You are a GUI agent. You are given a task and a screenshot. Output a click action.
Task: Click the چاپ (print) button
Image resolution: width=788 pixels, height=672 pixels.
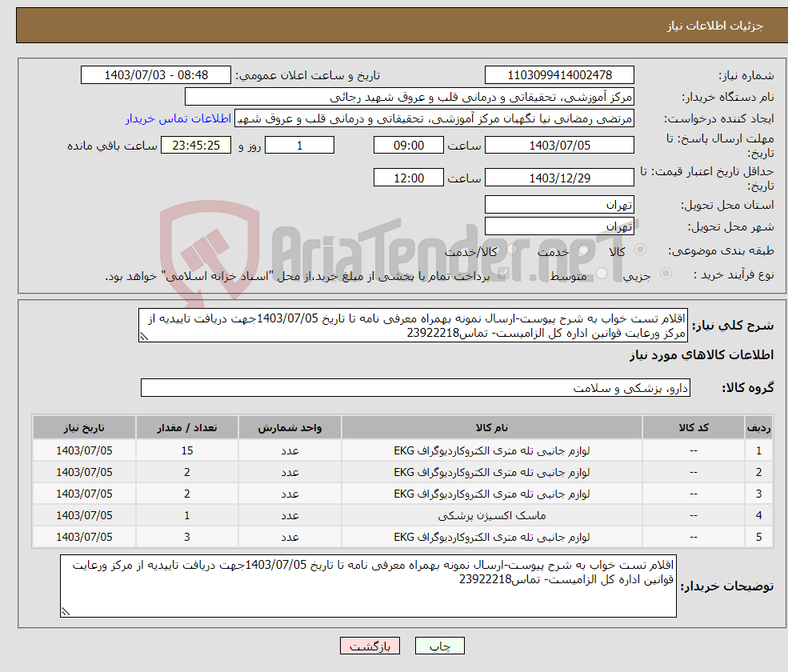[x=439, y=646]
